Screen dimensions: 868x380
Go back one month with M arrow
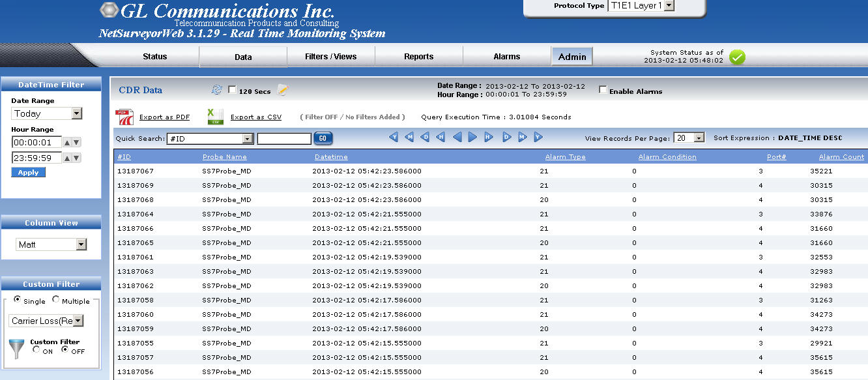pos(409,137)
